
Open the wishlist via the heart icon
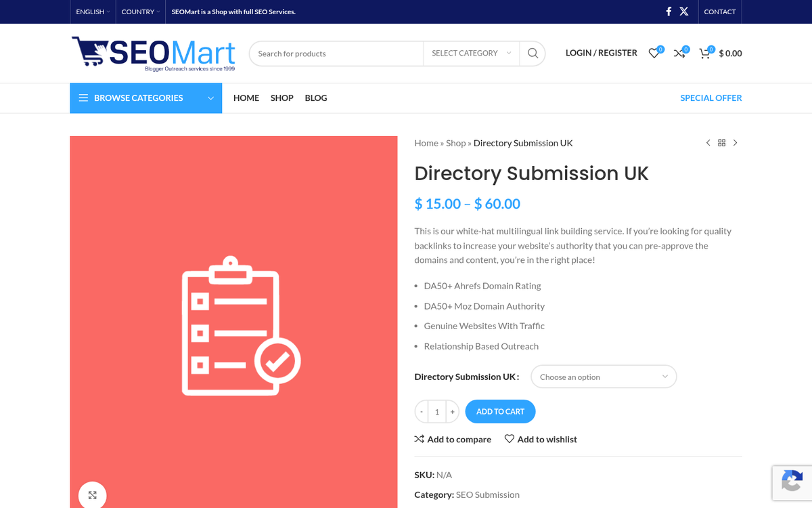pos(654,53)
